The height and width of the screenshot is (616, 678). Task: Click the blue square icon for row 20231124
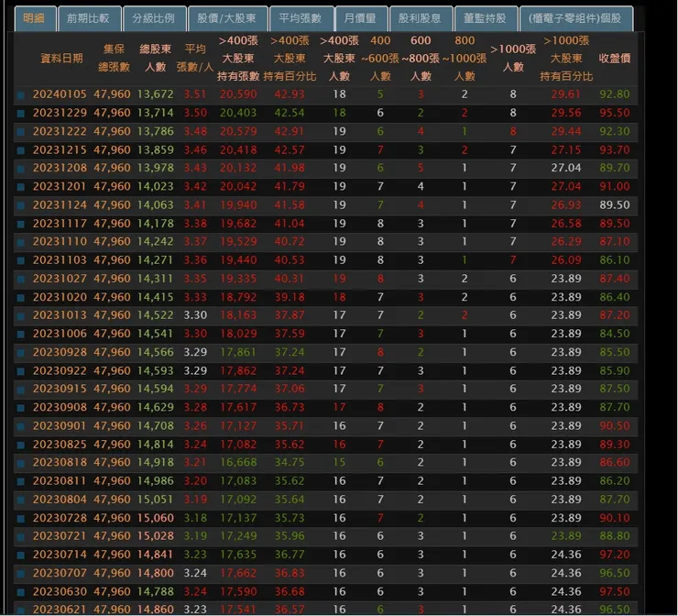(x=20, y=205)
